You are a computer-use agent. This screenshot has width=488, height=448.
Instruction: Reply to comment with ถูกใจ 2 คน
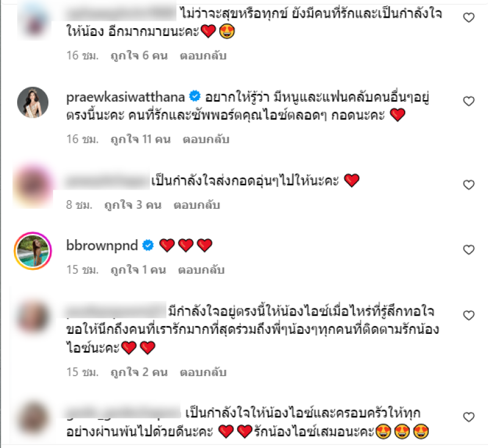(x=203, y=372)
